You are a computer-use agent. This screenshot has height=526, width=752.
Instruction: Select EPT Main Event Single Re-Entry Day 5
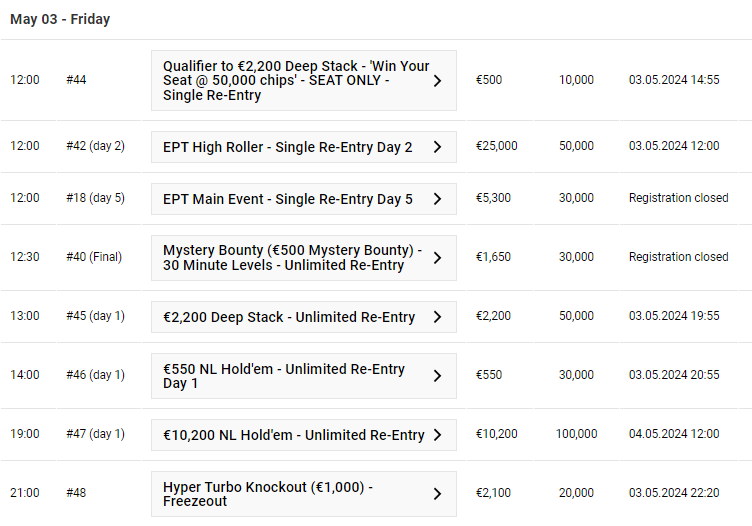click(304, 199)
